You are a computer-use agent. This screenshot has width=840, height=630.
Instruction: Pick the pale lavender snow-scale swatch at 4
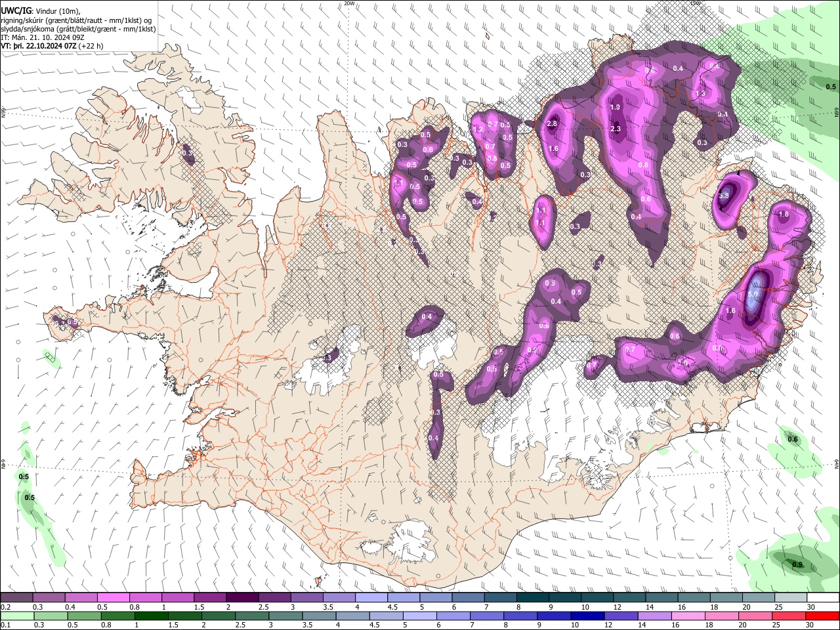(371, 598)
